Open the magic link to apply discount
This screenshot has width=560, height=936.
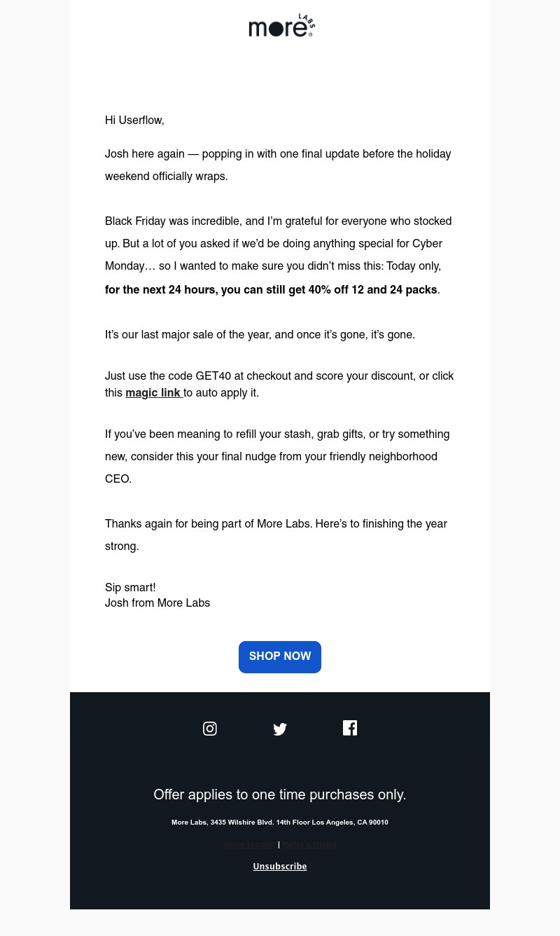pyautogui.click(x=153, y=393)
